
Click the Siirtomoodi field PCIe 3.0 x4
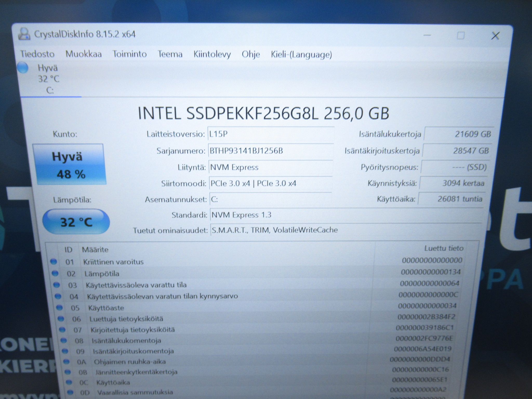coord(271,183)
